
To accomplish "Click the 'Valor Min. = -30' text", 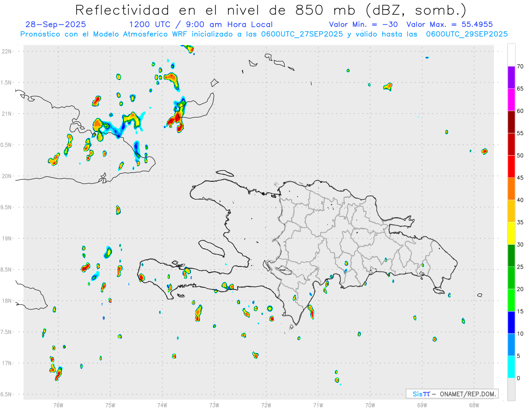I will click(x=363, y=24).
